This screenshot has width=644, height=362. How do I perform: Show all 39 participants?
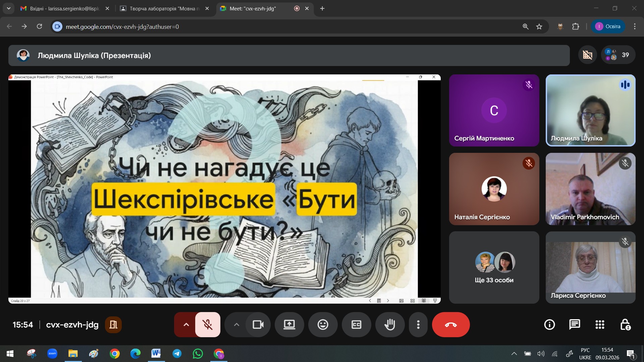point(618,55)
